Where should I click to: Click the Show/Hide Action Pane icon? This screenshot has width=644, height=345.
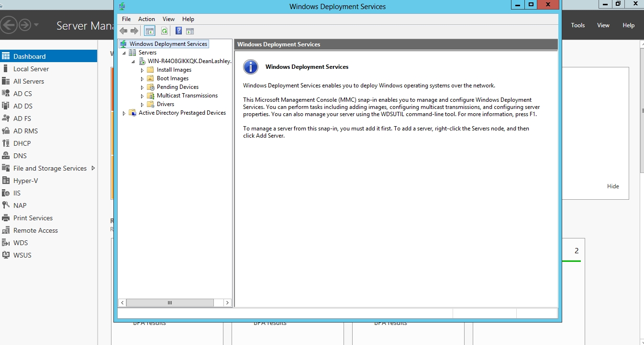(x=190, y=31)
